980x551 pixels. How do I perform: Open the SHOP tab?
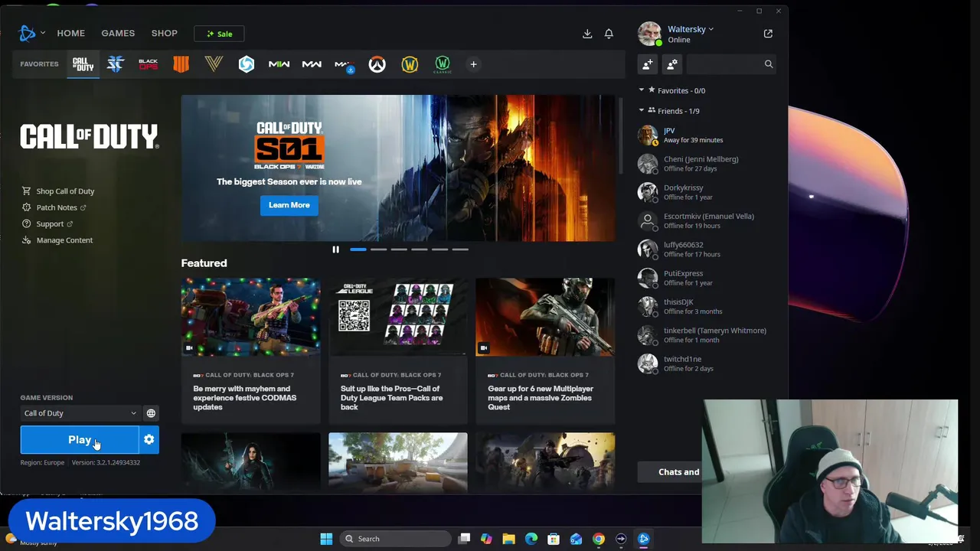tap(164, 33)
